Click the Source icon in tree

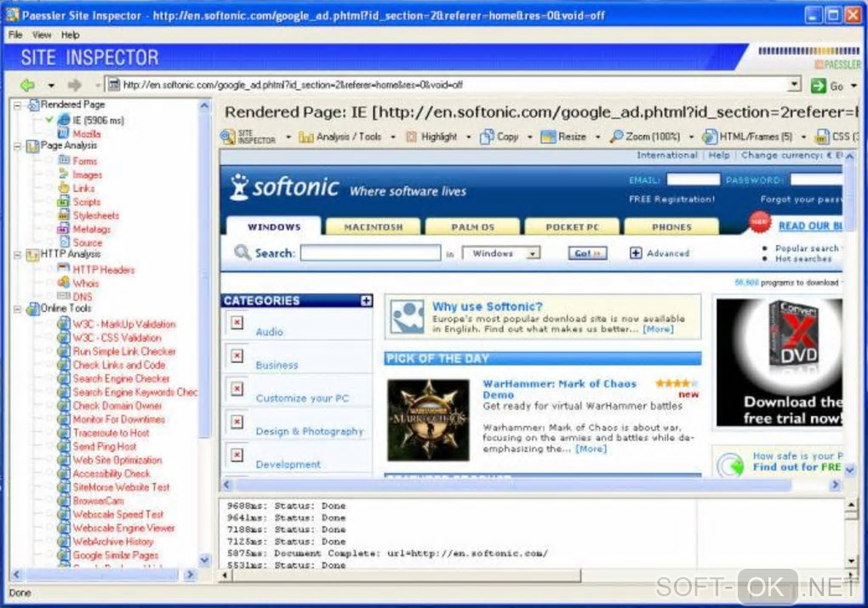coord(64,241)
